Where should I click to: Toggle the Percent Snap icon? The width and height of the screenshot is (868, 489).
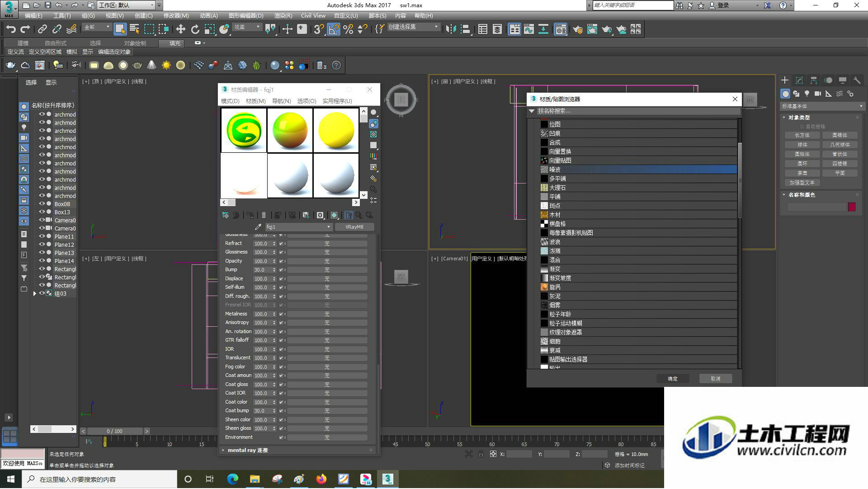click(348, 29)
